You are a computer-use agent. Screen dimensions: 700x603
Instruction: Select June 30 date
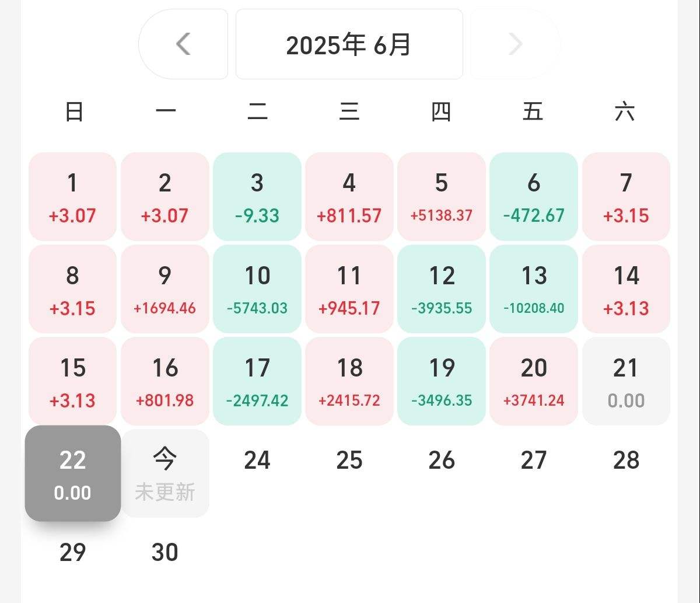pyautogui.click(x=165, y=552)
